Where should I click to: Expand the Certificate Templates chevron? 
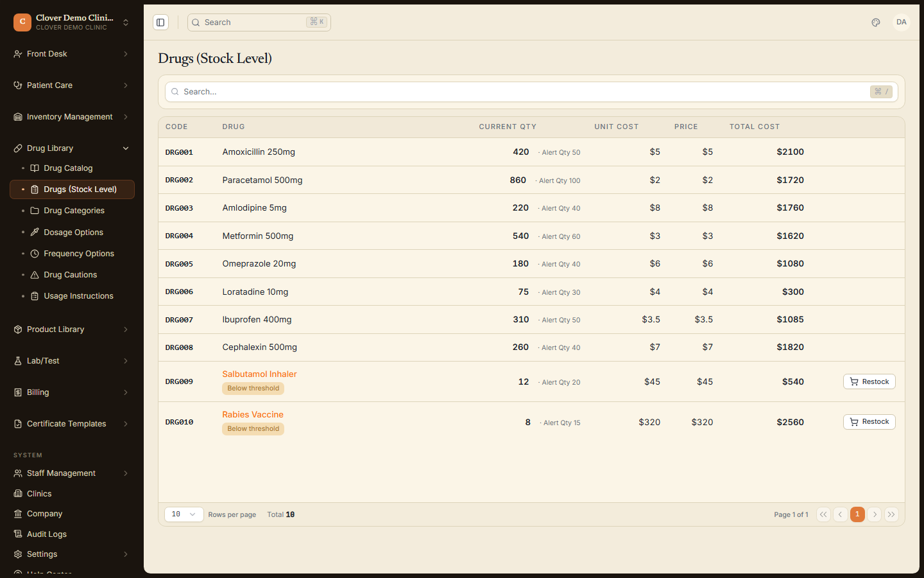pyautogui.click(x=126, y=424)
